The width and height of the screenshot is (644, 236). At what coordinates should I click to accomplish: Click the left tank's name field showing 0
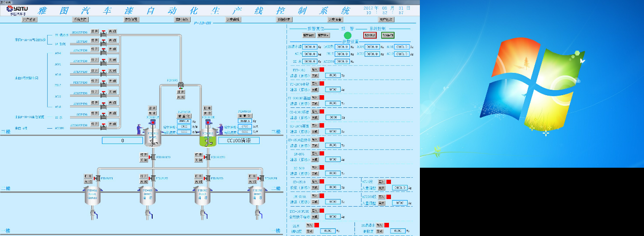(x=122, y=140)
